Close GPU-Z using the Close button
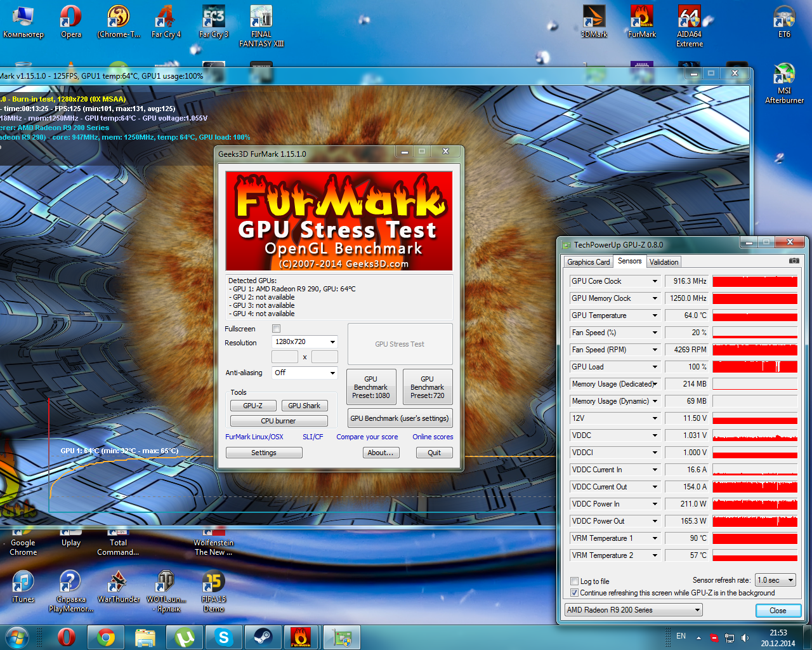The height and width of the screenshot is (650, 812). coord(778,611)
